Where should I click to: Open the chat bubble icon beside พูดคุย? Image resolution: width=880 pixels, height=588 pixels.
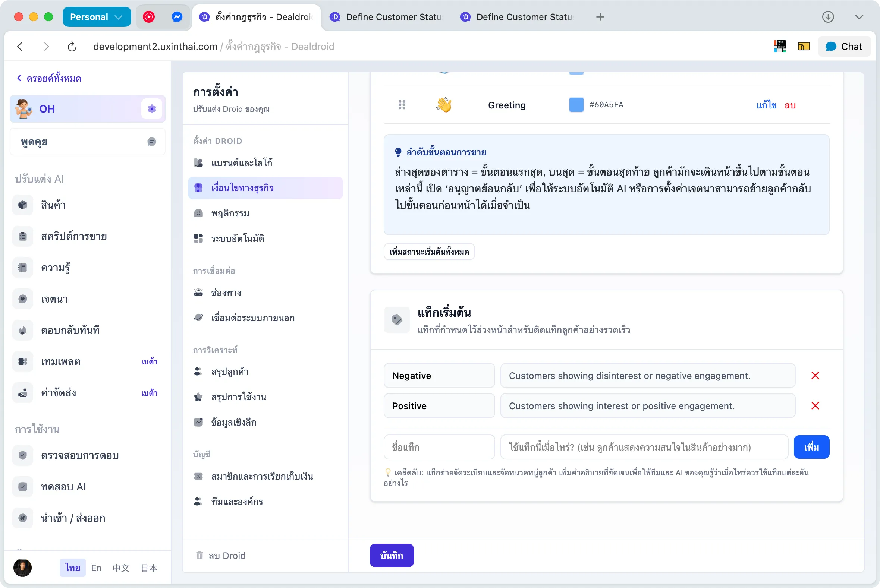point(152,142)
